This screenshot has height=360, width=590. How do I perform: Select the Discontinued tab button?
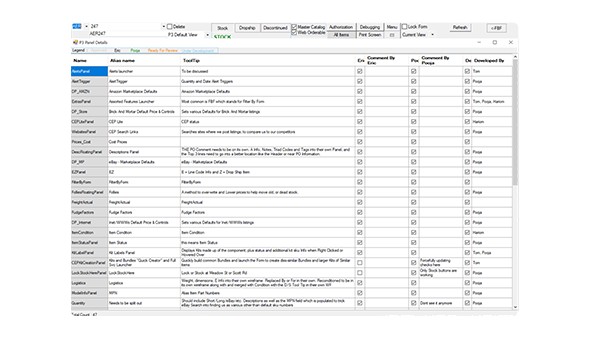pyautogui.click(x=275, y=28)
